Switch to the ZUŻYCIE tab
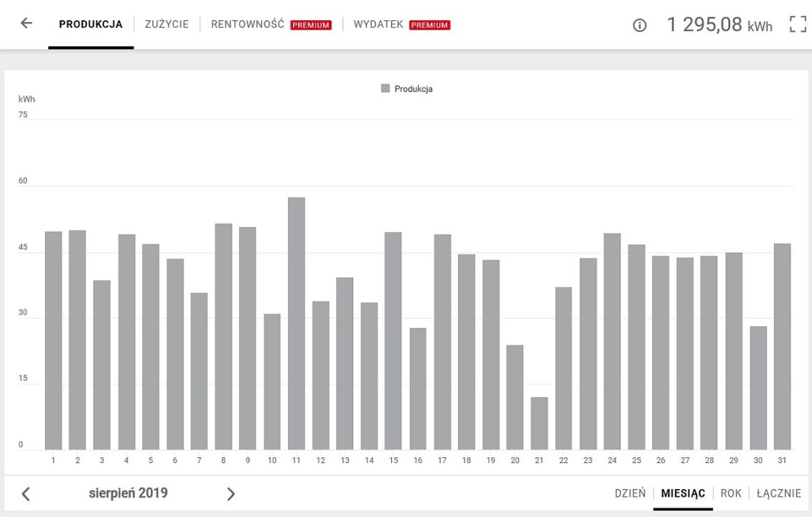 point(167,24)
